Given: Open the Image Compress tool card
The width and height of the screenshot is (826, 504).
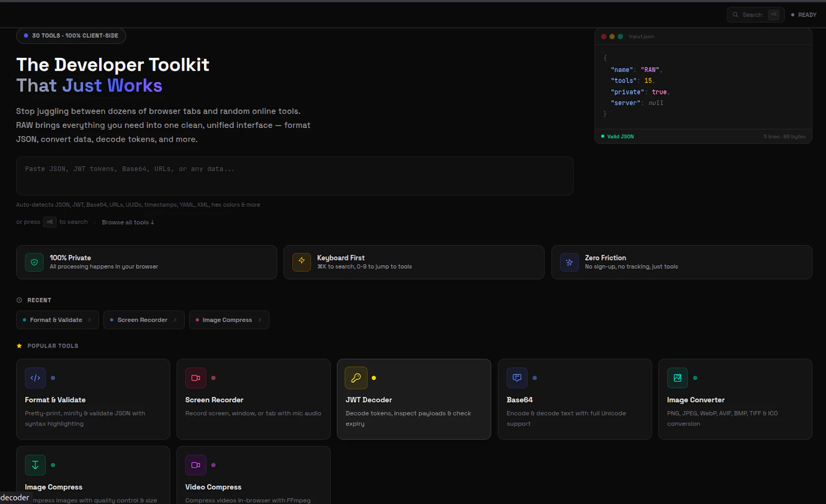Looking at the screenshot, I should click(93, 475).
